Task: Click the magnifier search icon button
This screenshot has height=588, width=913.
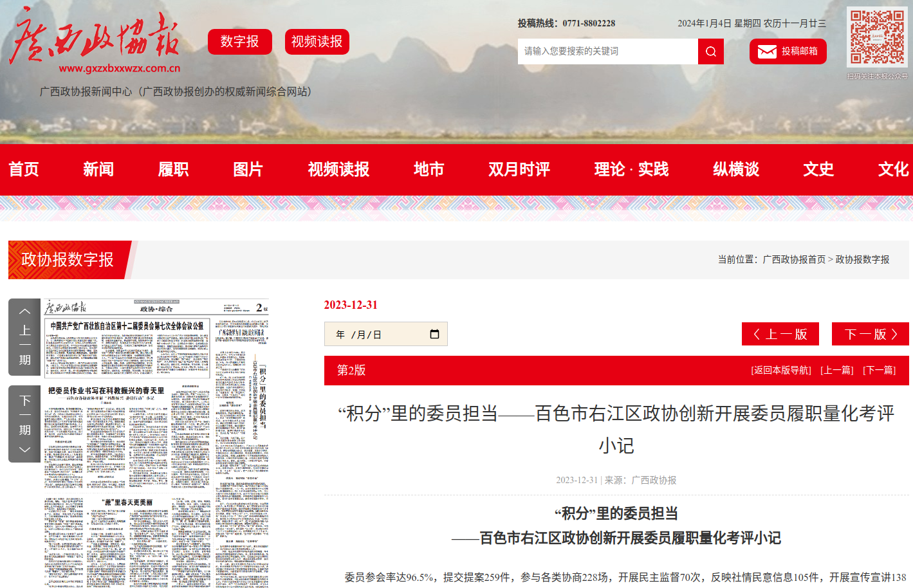Action: point(710,51)
